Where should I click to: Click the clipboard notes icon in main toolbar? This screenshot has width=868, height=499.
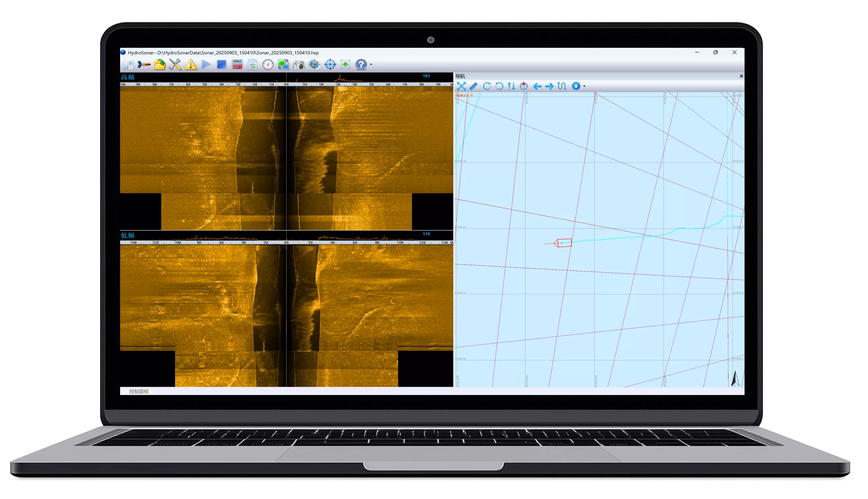(x=129, y=65)
